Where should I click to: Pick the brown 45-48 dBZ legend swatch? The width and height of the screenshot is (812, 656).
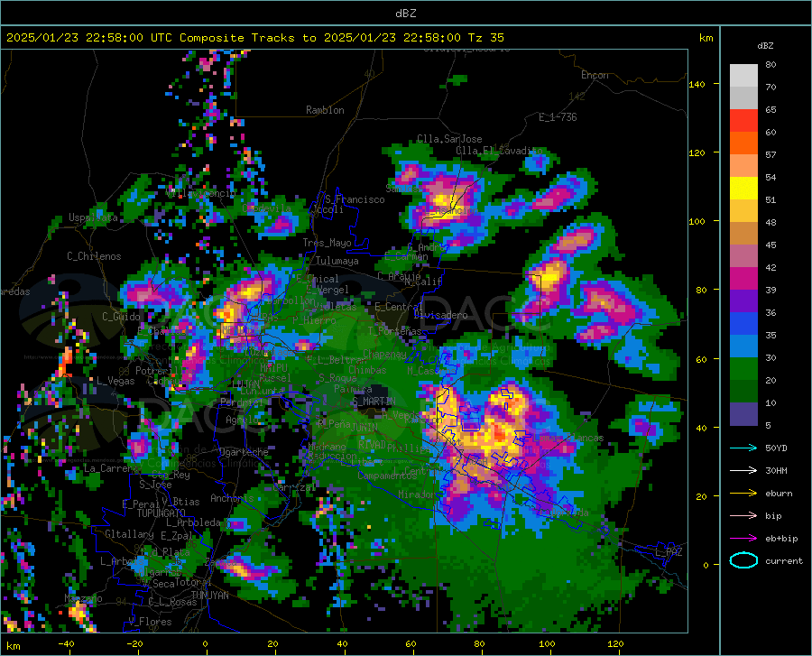click(x=743, y=234)
